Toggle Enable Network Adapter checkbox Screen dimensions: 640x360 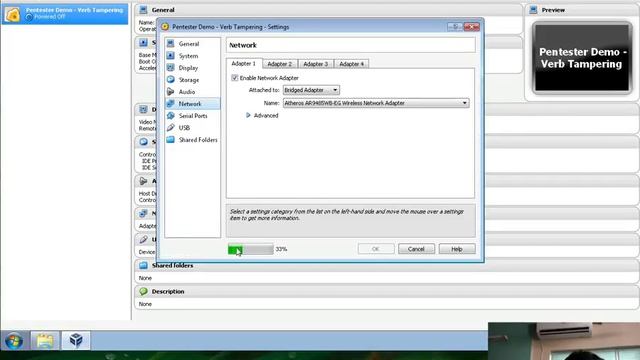click(235, 78)
